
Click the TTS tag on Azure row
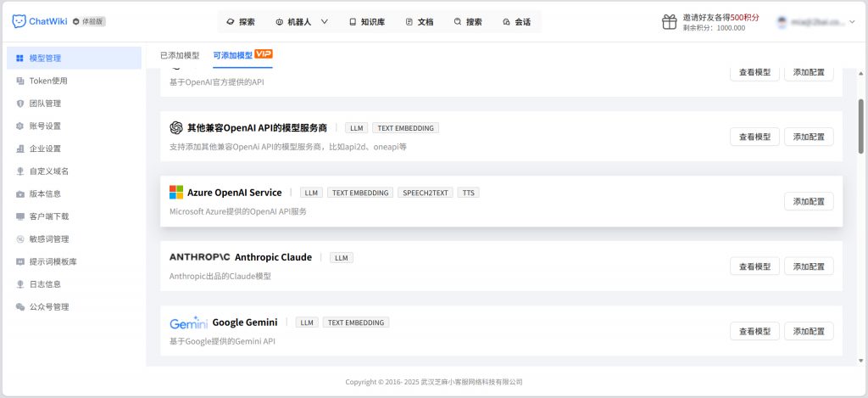tap(468, 193)
